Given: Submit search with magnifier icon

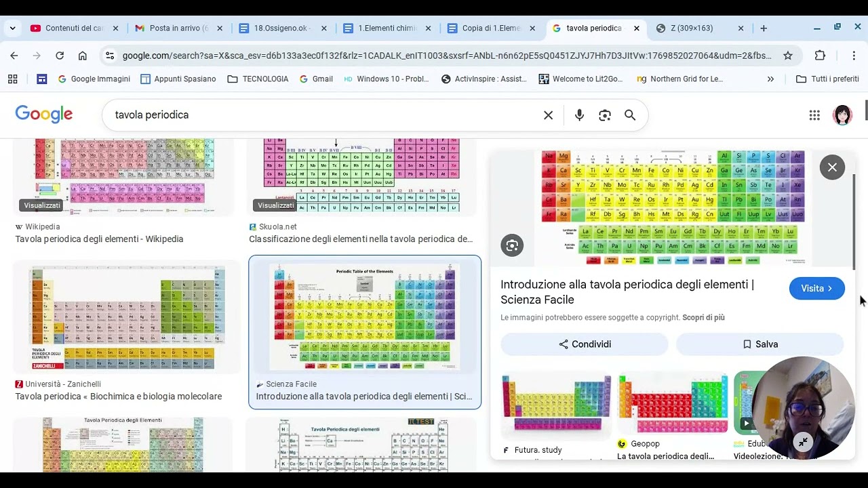Looking at the screenshot, I should point(630,115).
